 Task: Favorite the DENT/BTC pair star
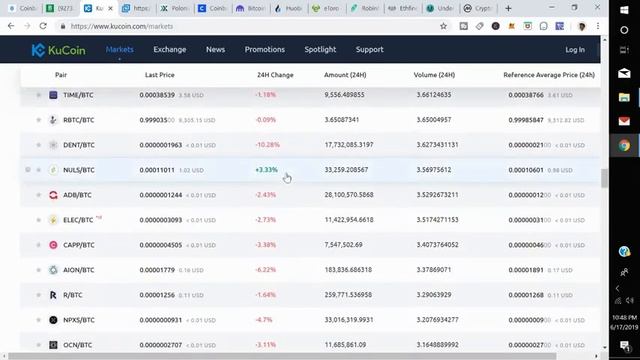(x=38, y=145)
